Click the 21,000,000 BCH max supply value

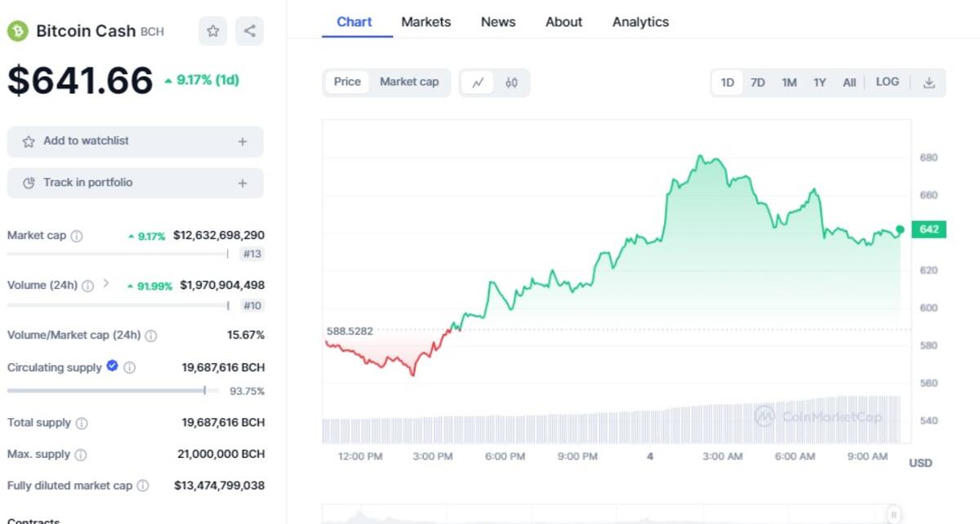[220, 454]
